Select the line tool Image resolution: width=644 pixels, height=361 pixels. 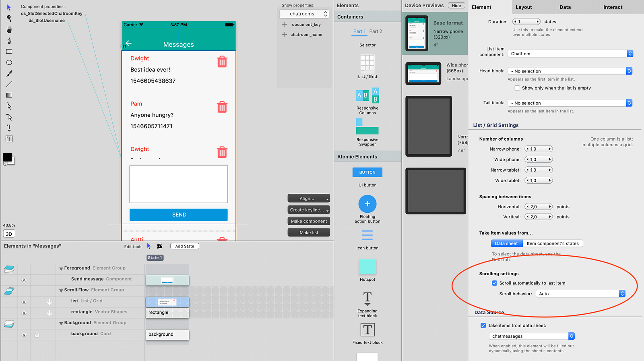click(x=9, y=84)
